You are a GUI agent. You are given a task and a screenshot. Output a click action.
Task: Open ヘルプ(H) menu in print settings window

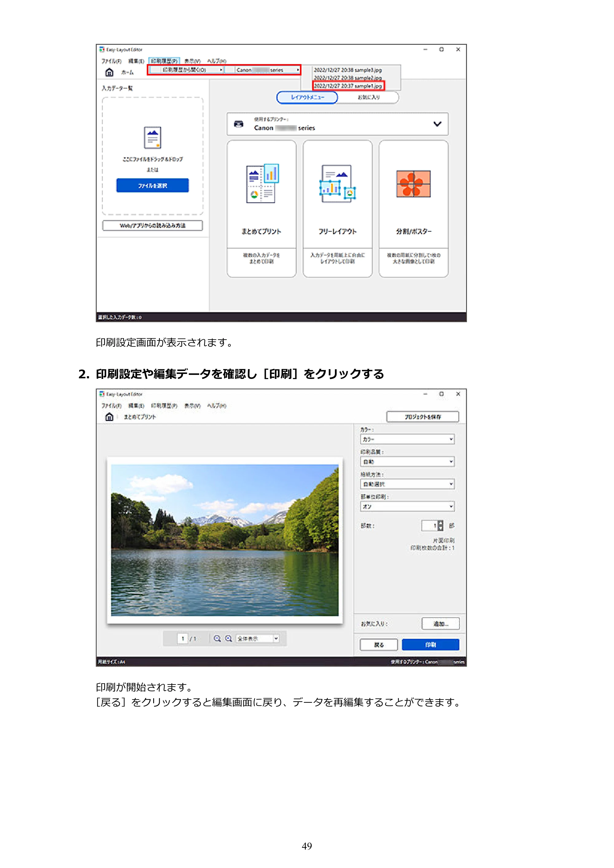216,406
